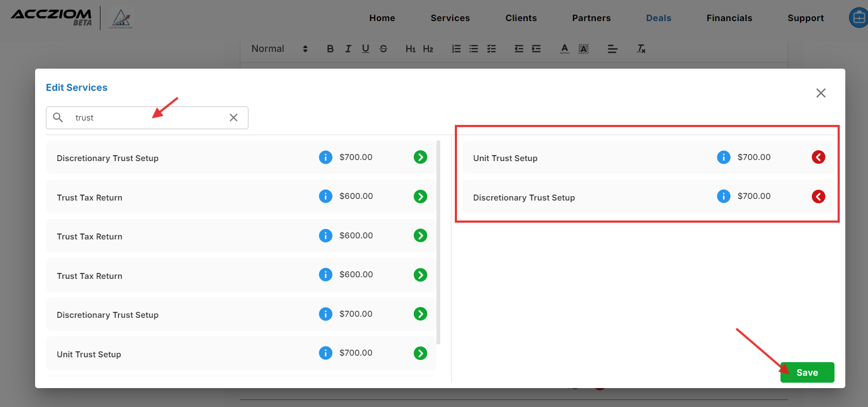
Task: Add the first Trust Tax Return service
Action: click(420, 196)
